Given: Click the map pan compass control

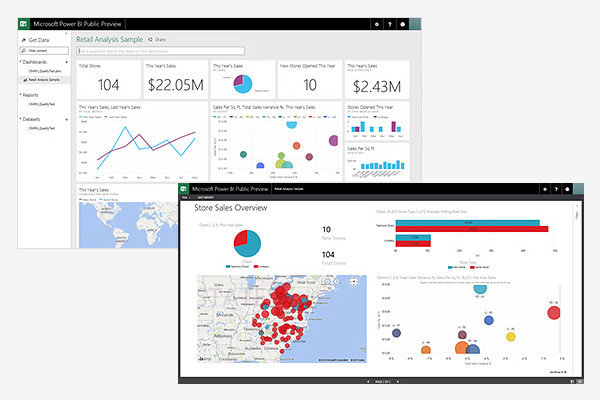Looking at the screenshot, I should 354,282.
